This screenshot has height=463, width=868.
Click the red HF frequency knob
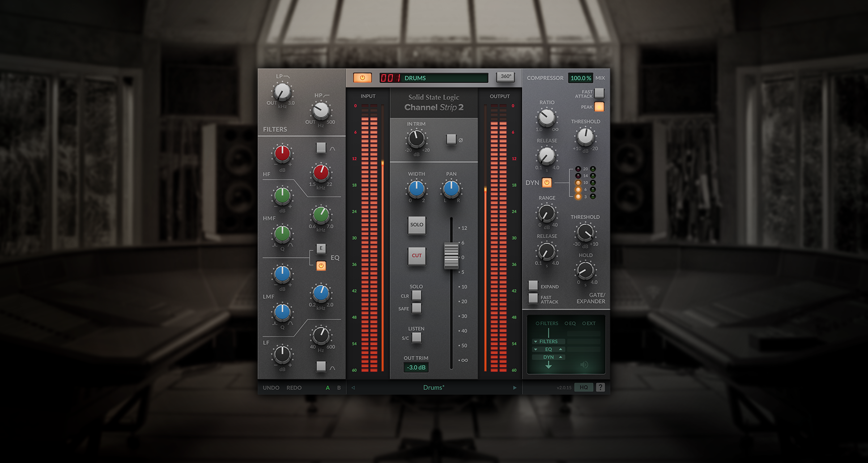point(321,173)
